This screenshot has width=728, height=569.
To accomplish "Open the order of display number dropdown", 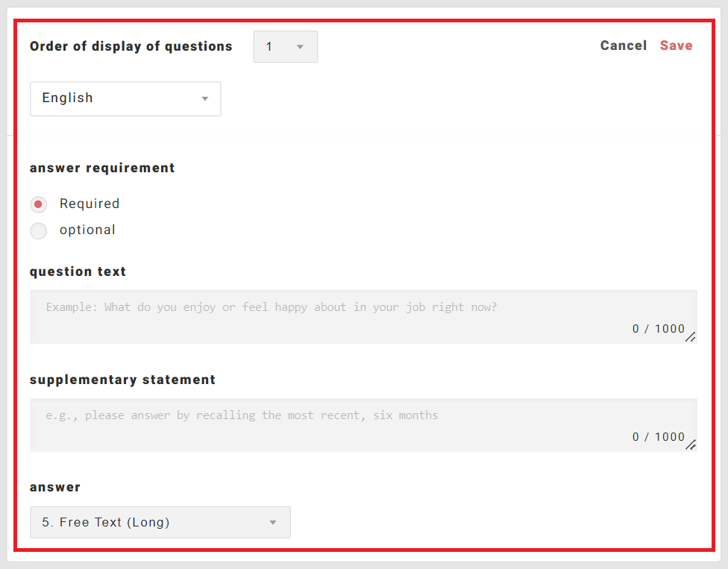I will tap(284, 46).
